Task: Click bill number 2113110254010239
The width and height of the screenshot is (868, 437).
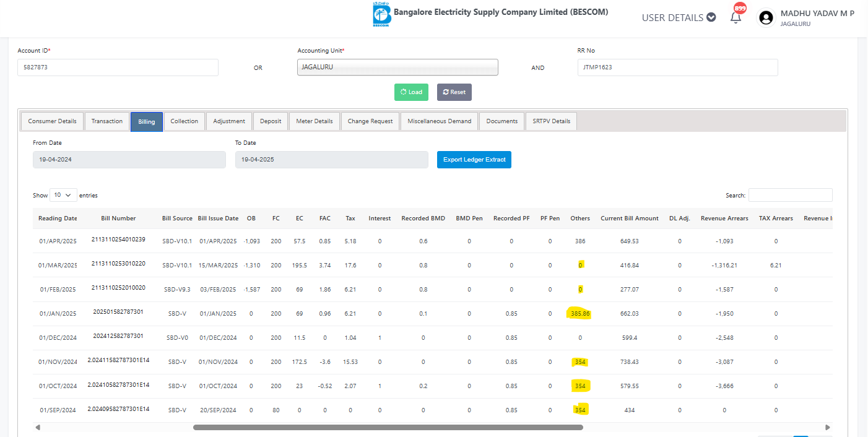Action: coord(118,240)
